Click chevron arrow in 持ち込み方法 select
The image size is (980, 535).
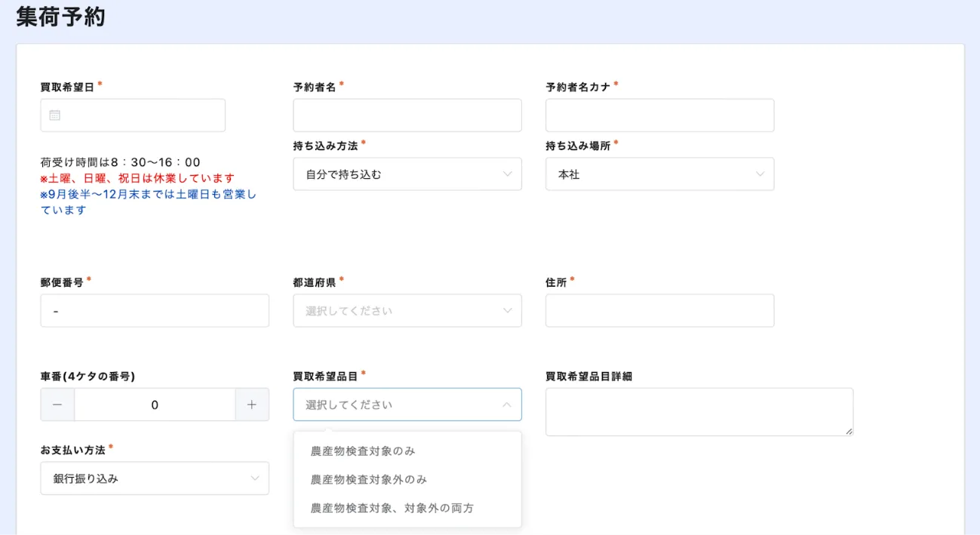(507, 174)
